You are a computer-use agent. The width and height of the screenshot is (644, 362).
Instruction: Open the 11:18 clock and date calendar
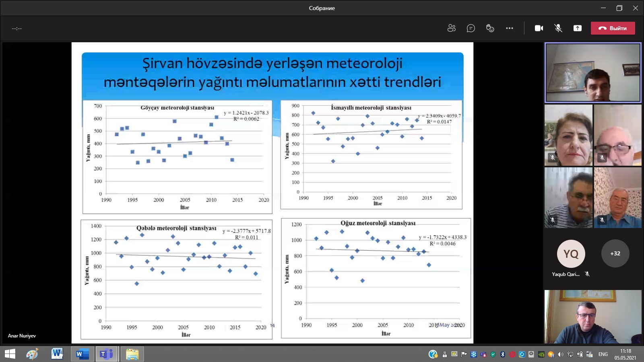point(625,354)
